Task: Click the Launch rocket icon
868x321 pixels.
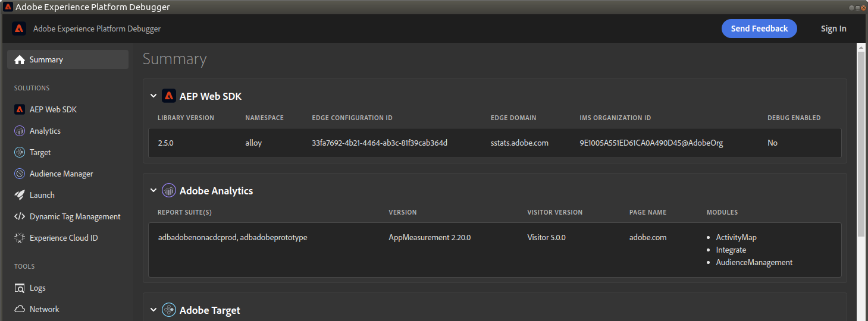Action: click(x=20, y=195)
